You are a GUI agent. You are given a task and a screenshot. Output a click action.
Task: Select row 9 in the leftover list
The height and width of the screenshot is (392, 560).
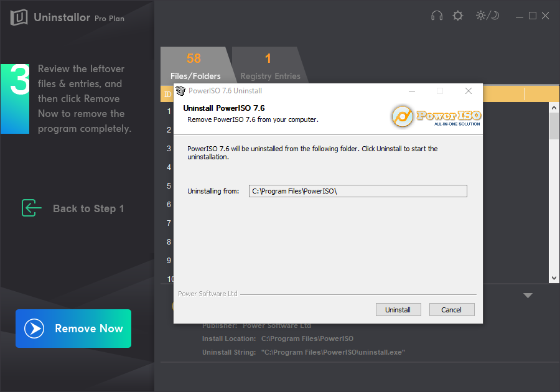169,261
